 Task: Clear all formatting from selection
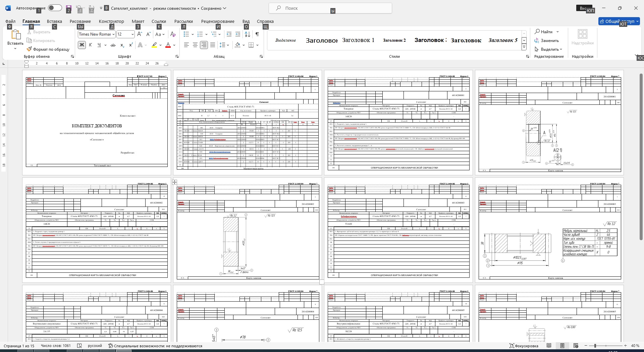click(173, 34)
